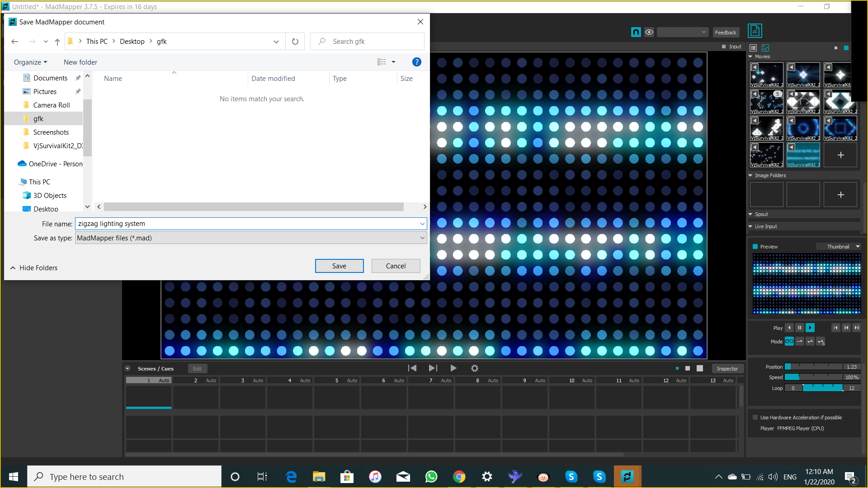Select infinite loop playback mode
Viewport: 868px width, 488px height.
[x=789, y=342]
